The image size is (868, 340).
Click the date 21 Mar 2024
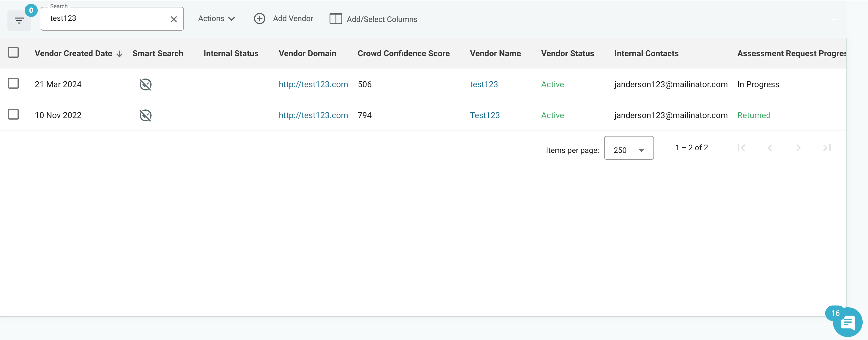pos(58,84)
